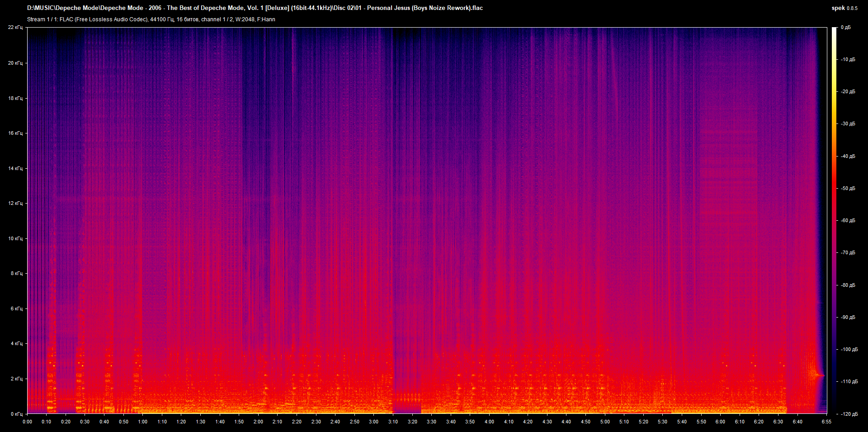This screenshot has height=432, width=868.
Task: Click the 0:00 time axis marker
Action: 27,422
